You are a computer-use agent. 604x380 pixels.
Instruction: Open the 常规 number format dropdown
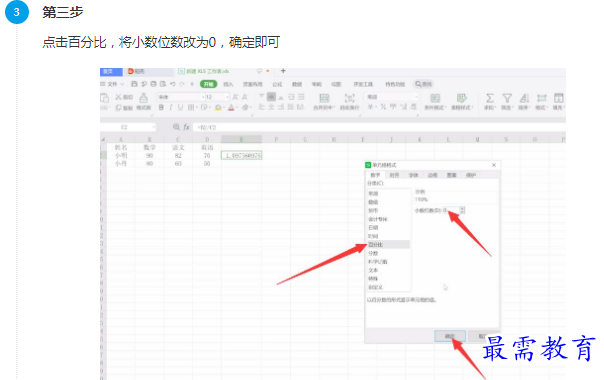(416, 97)
